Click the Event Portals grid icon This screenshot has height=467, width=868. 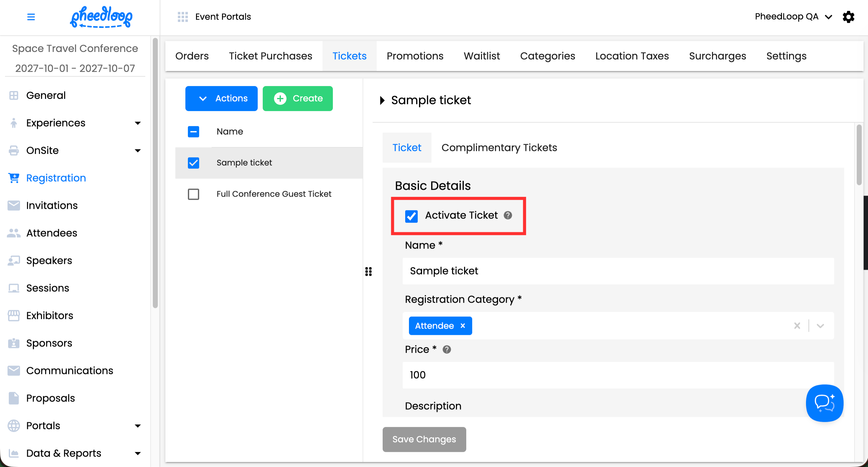pyautogui.click(x=183, y=17)
